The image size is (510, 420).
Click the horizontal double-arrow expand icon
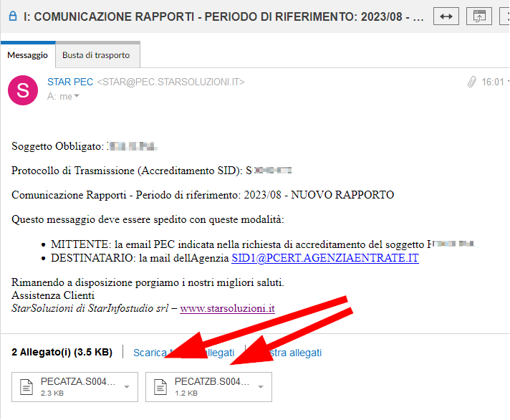(446, 16)
